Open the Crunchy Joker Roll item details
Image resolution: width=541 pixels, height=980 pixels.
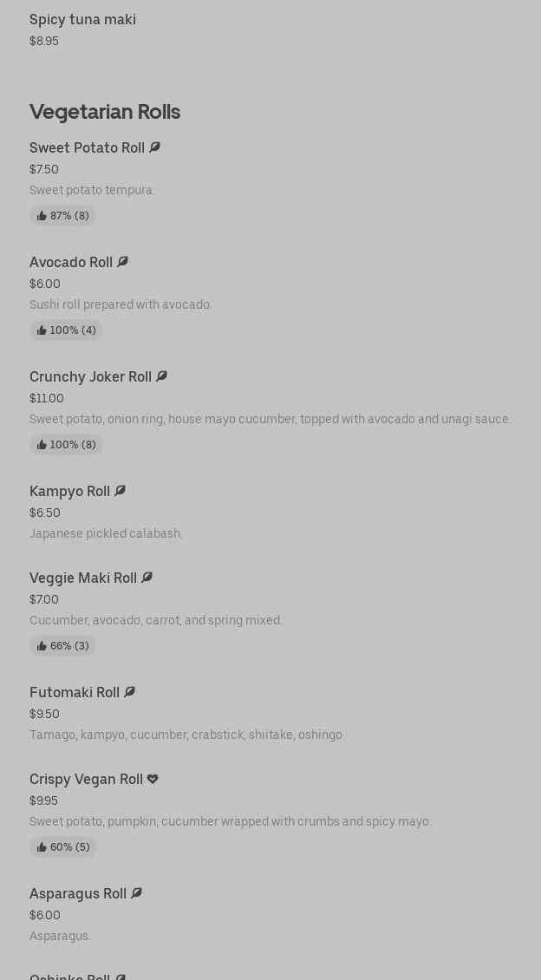coord(90,376)
